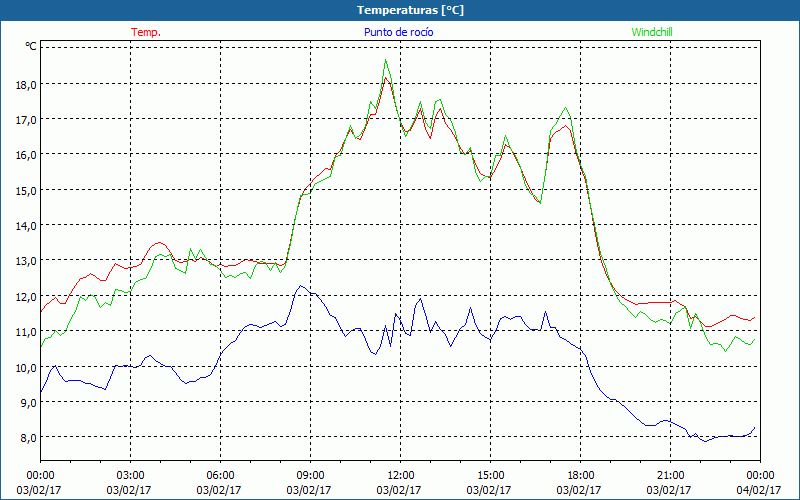Click the 9,0 y-axis value

(x=29, y=403)
